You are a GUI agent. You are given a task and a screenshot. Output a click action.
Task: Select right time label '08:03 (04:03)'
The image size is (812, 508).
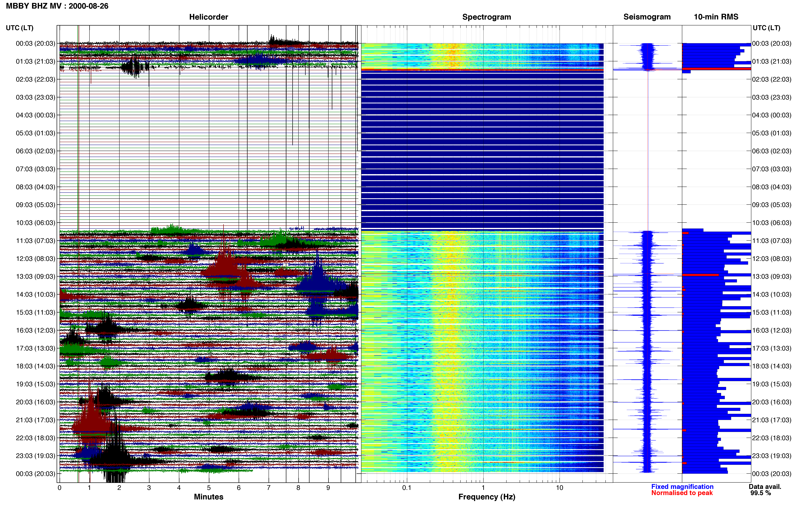[771, 187]
